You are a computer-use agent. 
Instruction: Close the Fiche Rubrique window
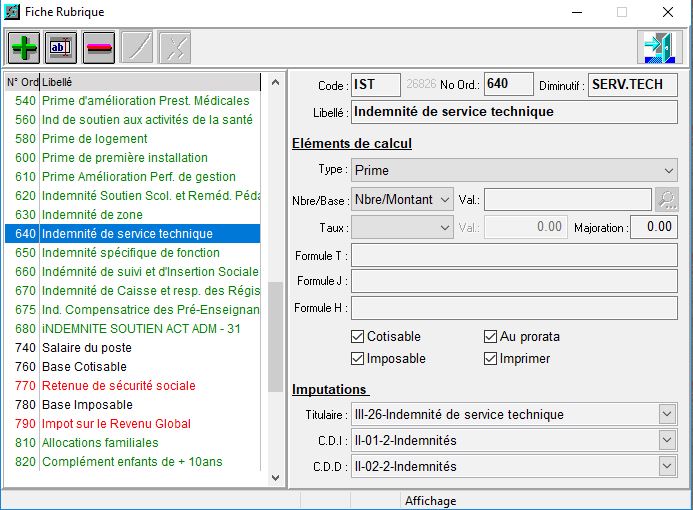tap(668, 12)
